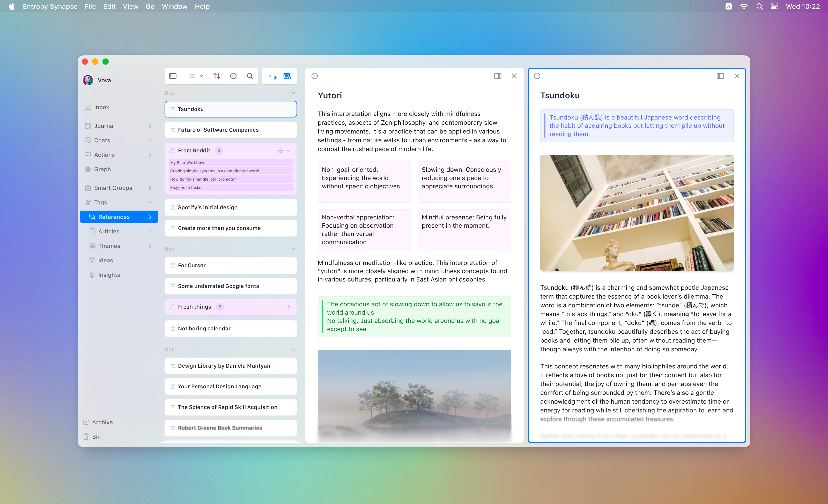Open the Window menu
828x504 pixels.
click(x=174, y=6)
